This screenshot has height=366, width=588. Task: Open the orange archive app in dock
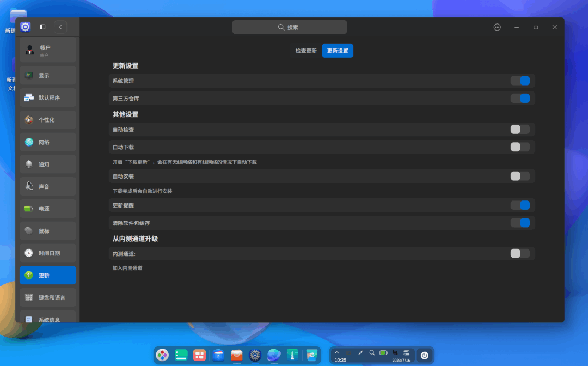click(x=237, y=355)
